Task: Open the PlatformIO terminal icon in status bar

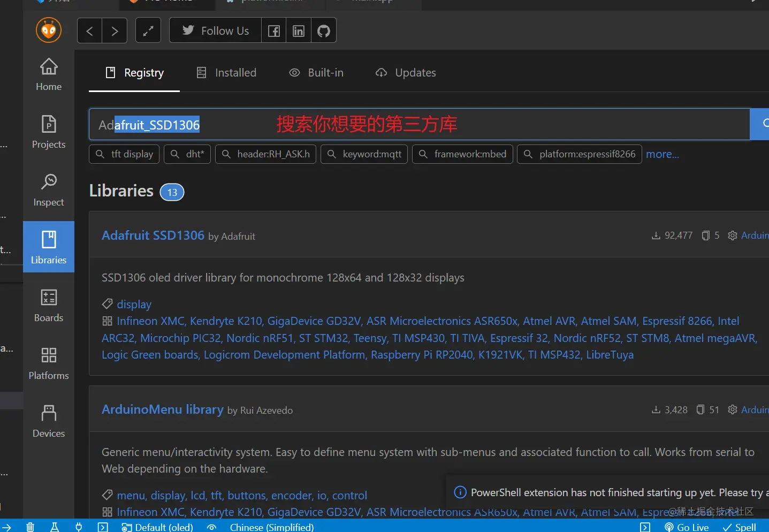Action: (x=103, y=527)
